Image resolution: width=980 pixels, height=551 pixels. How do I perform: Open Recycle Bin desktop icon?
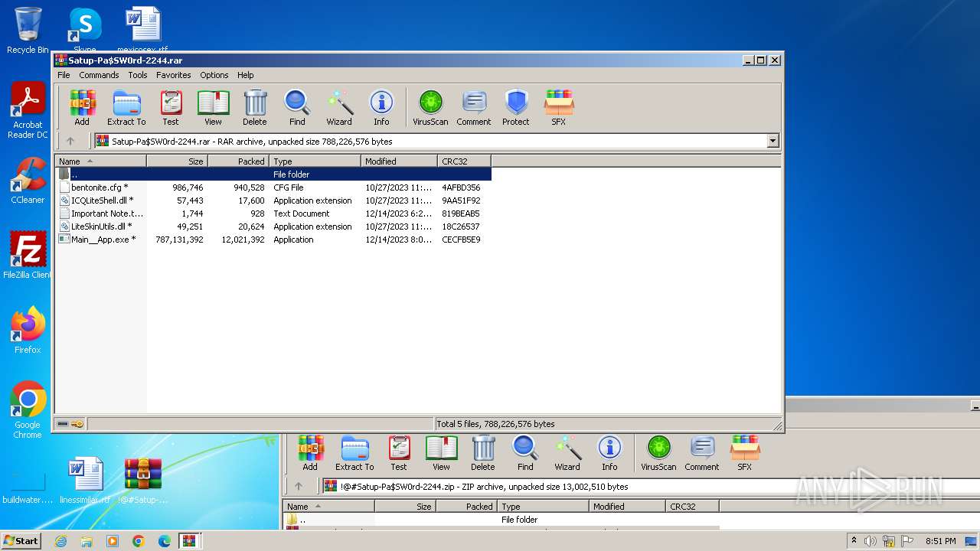coord(28,31)
